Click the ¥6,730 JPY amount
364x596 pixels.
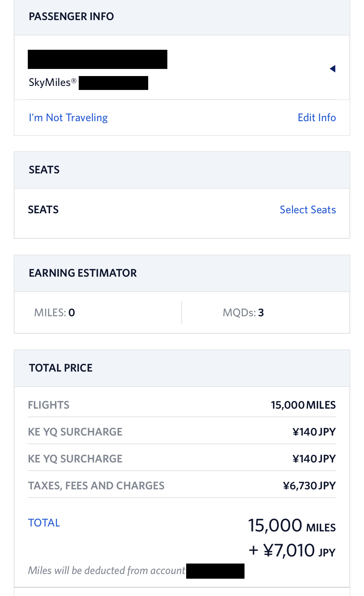pyautogui.click(x=309, y=486)
